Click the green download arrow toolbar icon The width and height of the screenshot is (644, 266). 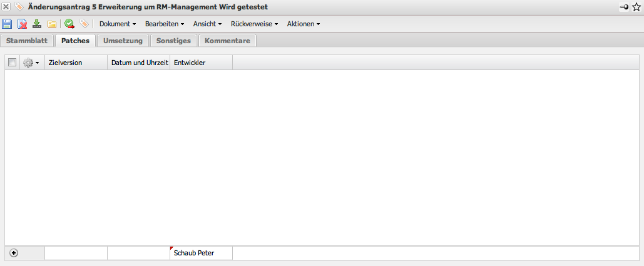pyautogui.click(x=37, y=24)
